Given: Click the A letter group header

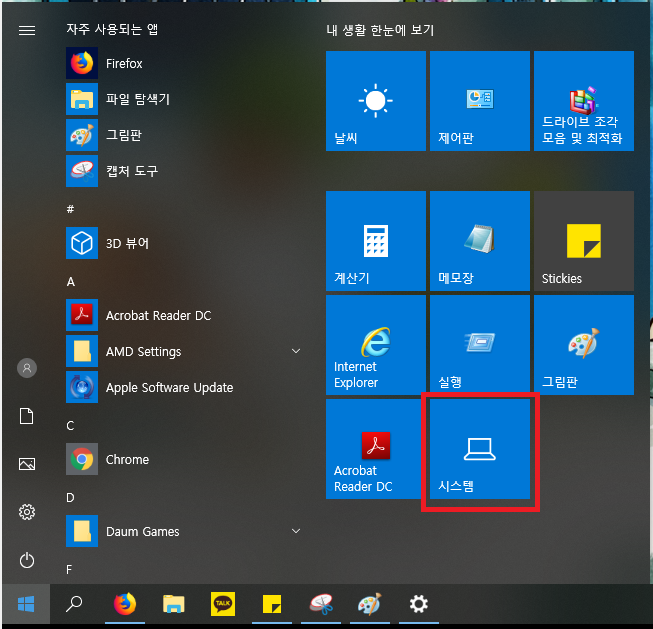Looking at the screenshot, I should pos(71,282).
